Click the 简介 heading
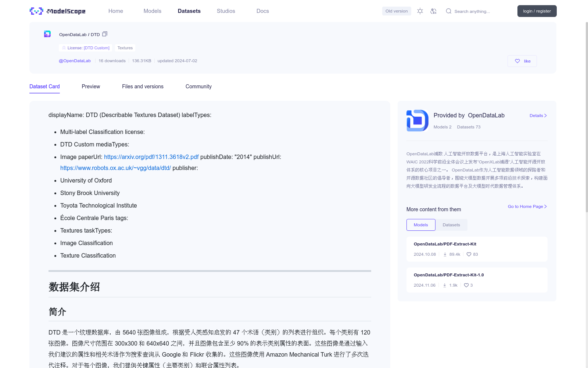588x368 pixels. click(57, 312)
